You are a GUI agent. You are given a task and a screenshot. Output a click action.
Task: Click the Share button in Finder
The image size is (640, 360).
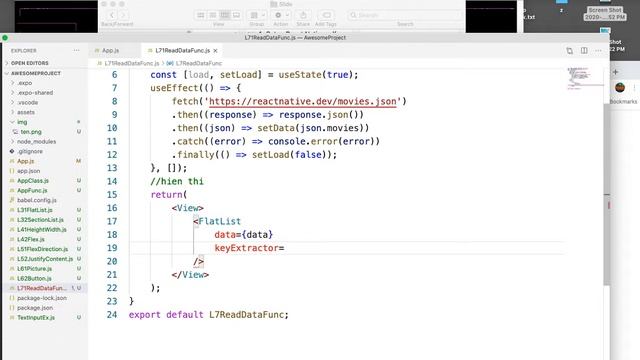303,15
